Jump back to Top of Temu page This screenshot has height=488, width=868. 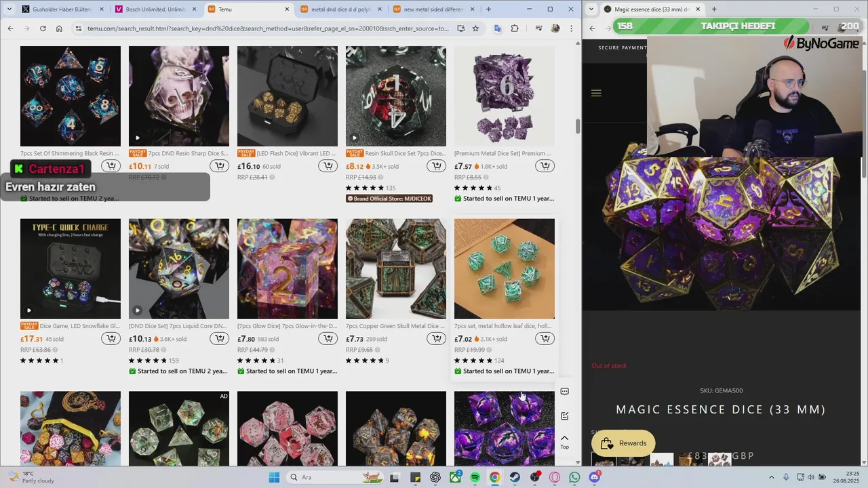pyautogui.click(x=564, y=441)
